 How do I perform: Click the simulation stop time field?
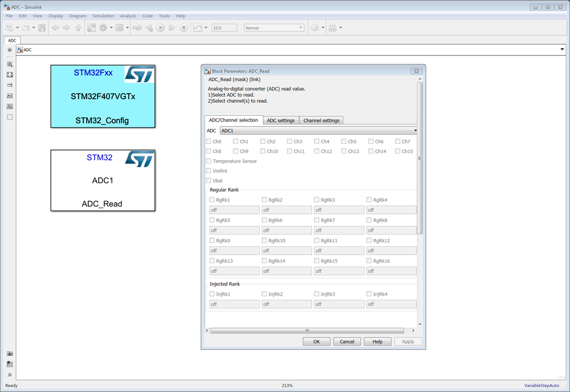tap(224, 27)
